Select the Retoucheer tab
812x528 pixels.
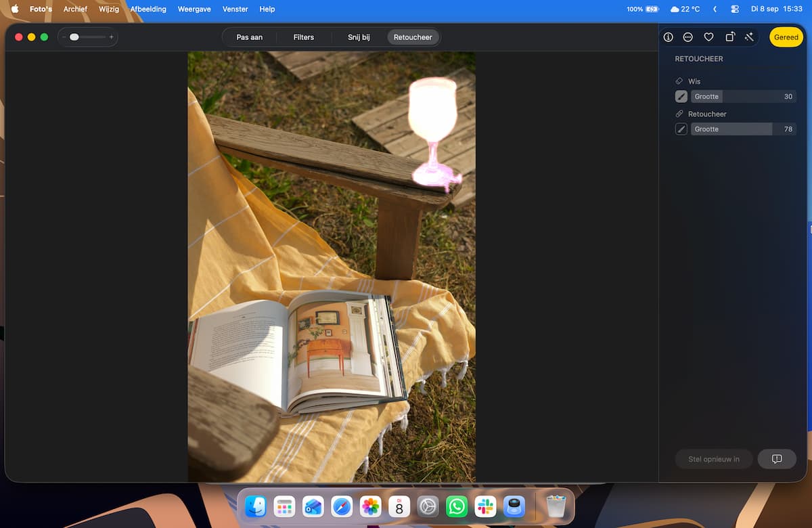pos(413,37)
